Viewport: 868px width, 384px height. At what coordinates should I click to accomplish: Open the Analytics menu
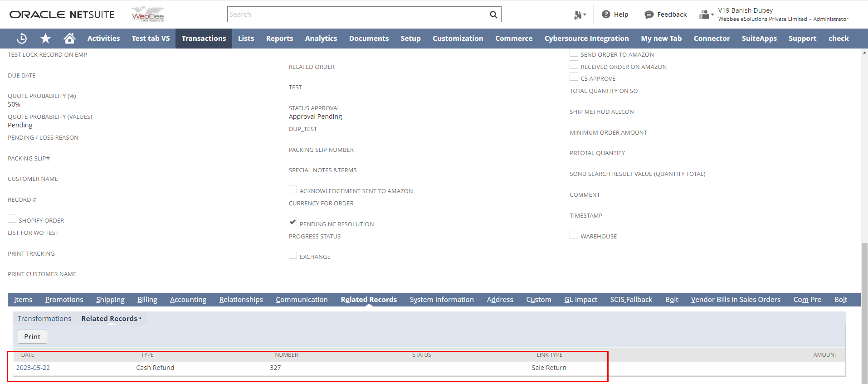coord(321,39)
